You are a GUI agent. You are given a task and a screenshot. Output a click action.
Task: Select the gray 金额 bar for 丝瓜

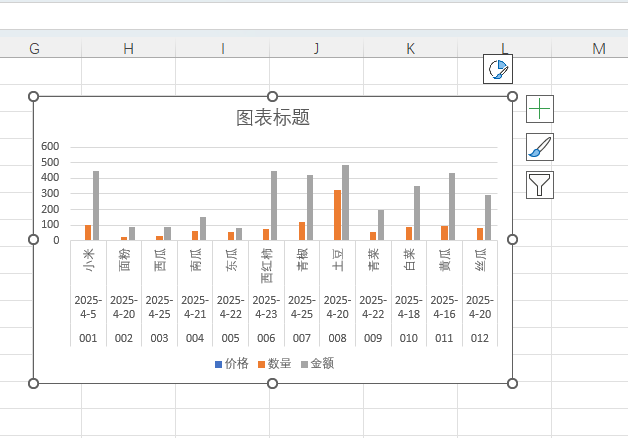488,218
